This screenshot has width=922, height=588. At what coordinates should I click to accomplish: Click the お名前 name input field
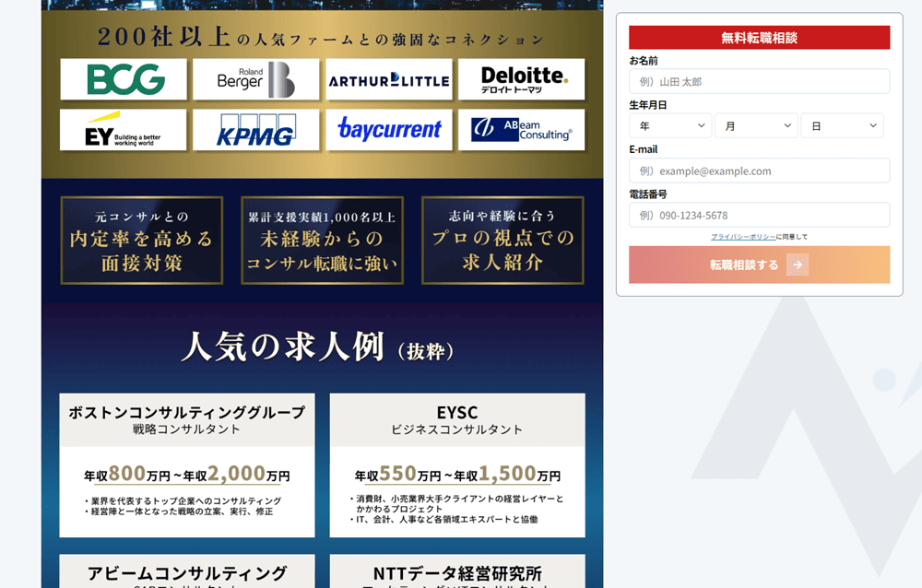(759, 81)
